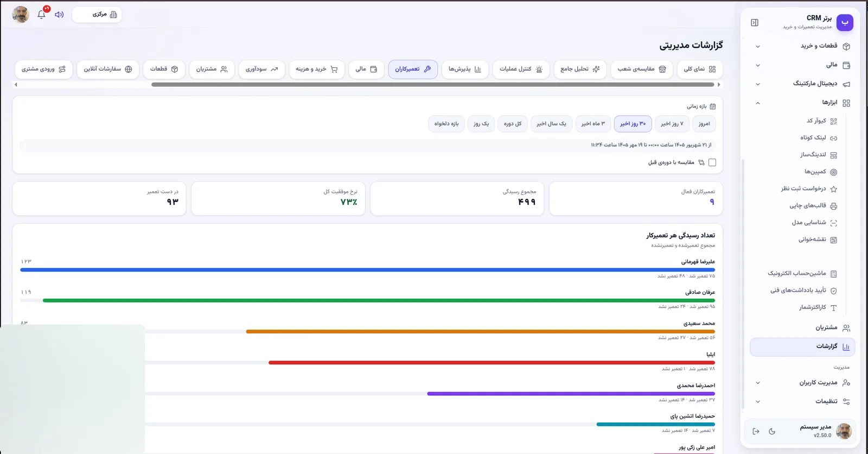Image resolution: width=868 pixels, height=454 pixels.
Task: Select the ۳ ماه اخیر time range
Action: pyautogui.click(x=593, y=124)
